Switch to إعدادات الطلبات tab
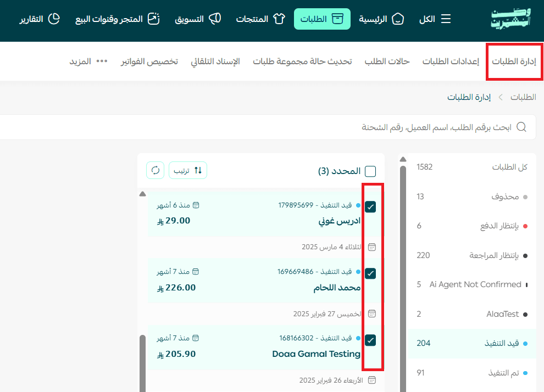The image size is (544, 392). [x=451, y=61]
